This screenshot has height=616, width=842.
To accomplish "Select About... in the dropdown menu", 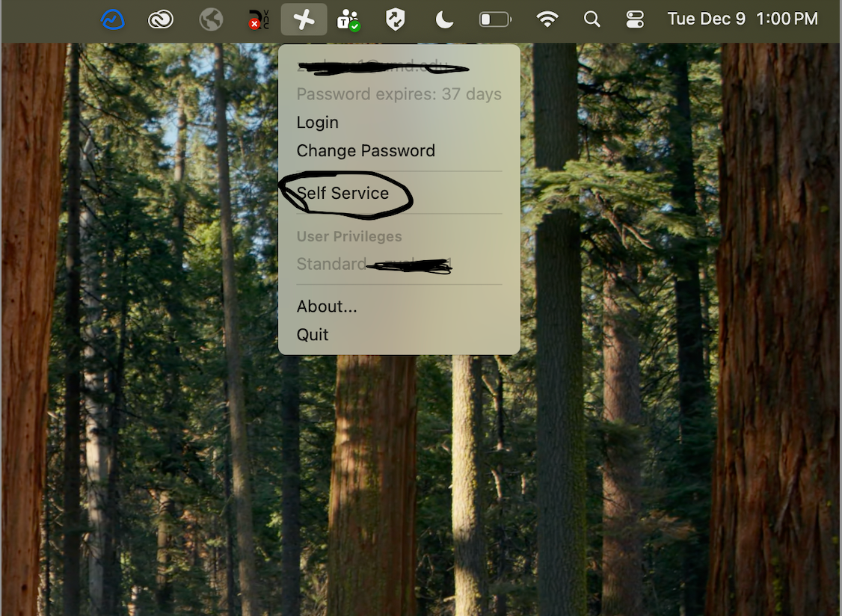I will pyautogui.click(x=327, y=307).
